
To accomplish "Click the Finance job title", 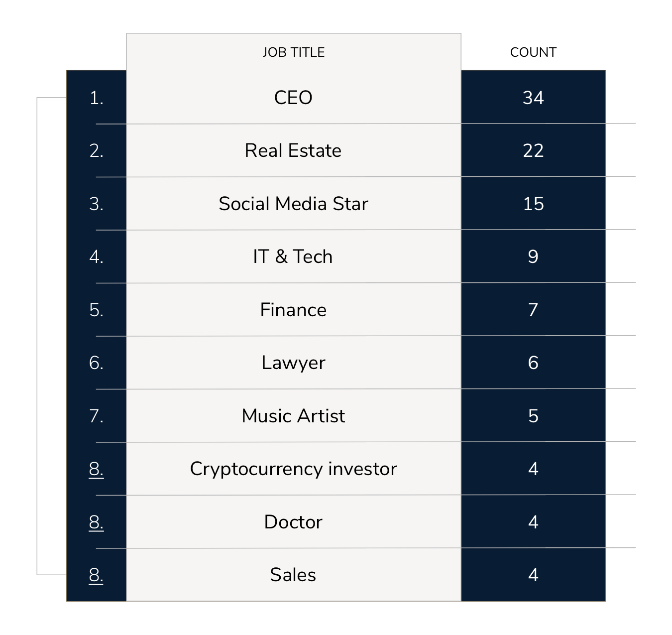I will coord(293,310).
